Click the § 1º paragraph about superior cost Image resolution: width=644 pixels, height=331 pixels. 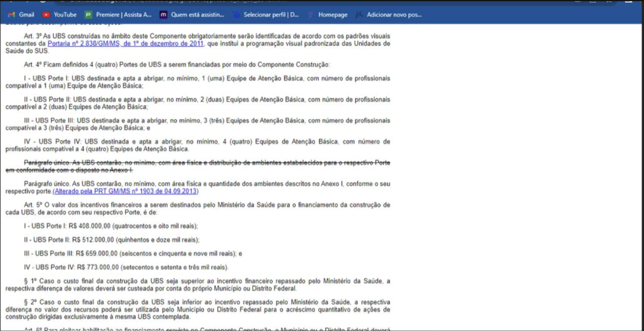click(198, 284)
